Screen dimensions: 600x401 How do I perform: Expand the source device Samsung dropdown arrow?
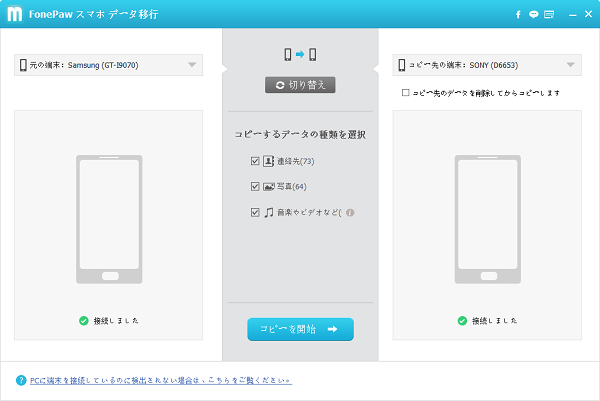192,65
